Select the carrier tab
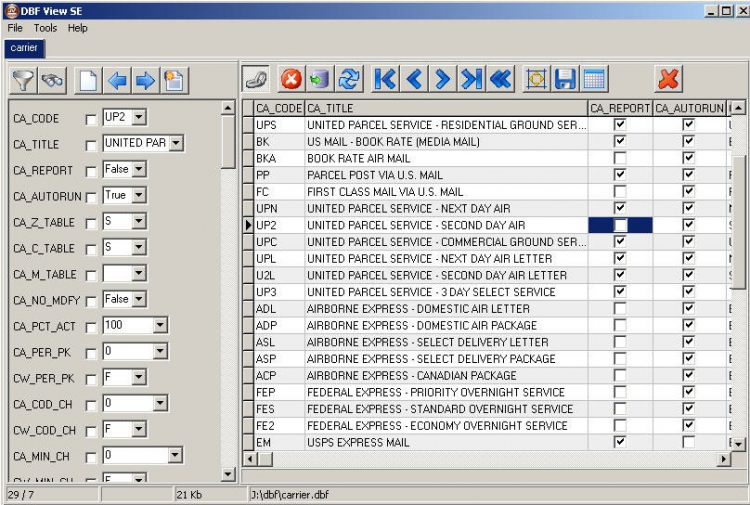The height and width of the screenshot is (505, 750). [x=24, y=48]
